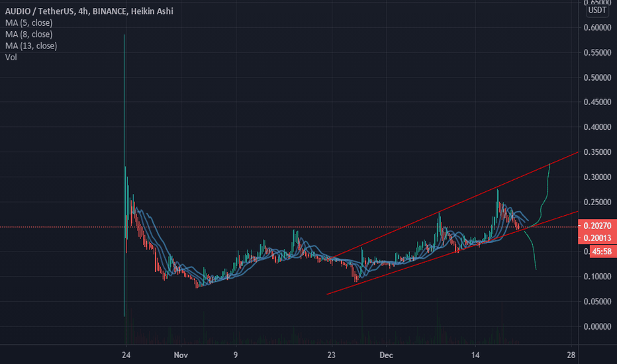Screen dimensions: 617x364
Task: Click the 0.30000 price axis label
Action: [597, 177]
